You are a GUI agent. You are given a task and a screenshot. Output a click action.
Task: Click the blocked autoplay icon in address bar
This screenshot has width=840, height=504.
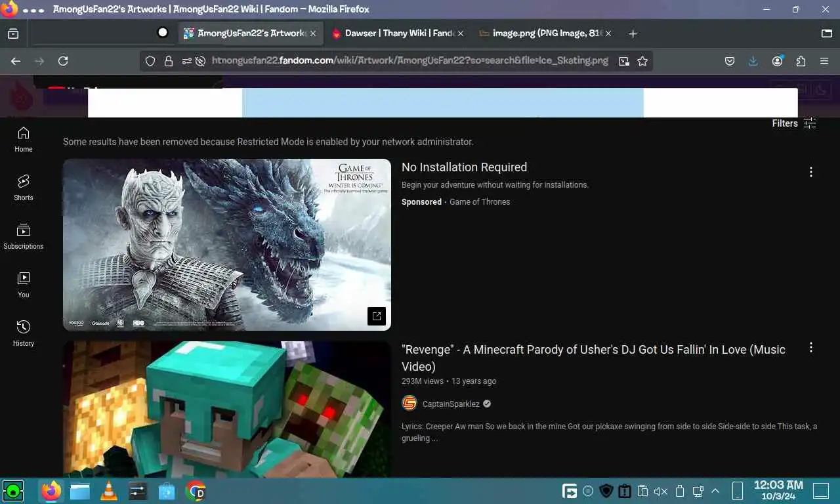(x=200, y=61)
